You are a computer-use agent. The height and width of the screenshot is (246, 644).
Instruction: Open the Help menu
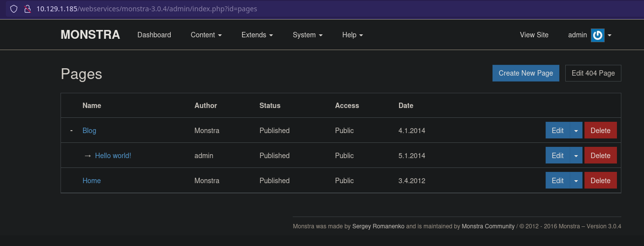pos(352,35)
